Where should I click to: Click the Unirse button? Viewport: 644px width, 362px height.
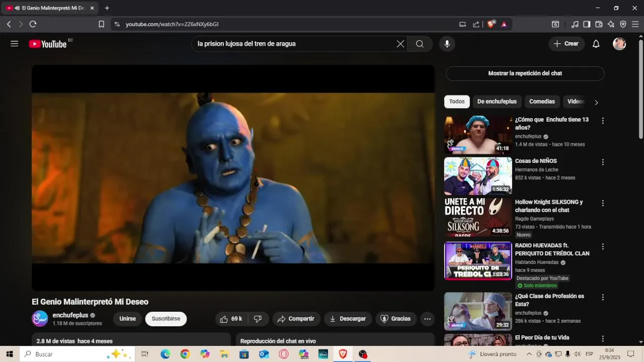[x=128, y=319]
